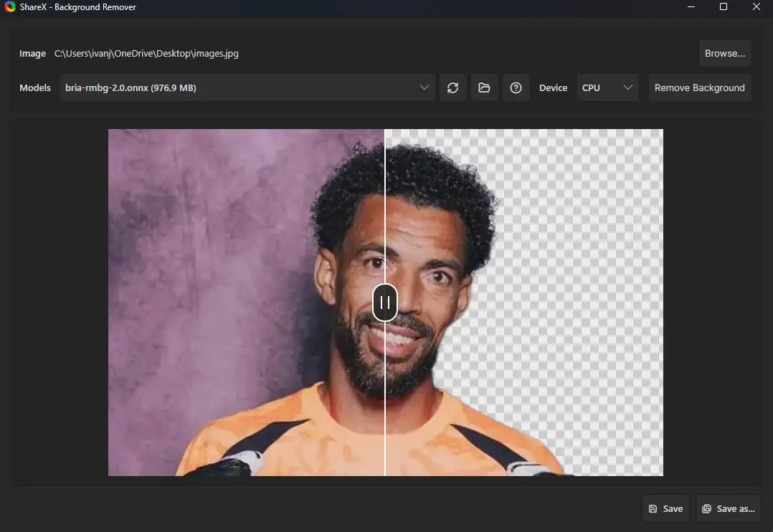
Task: Click the Save button
Action: tap(665, 508)
